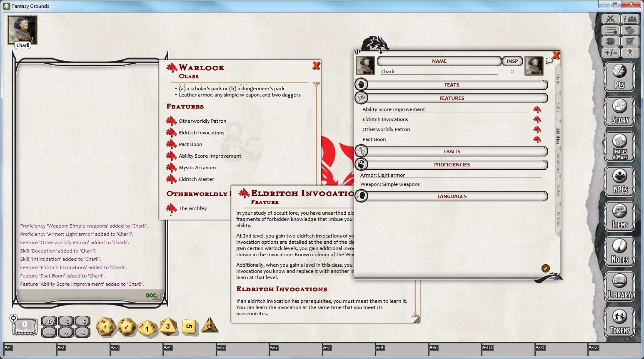Toggle the DIS disadvantage button
644x359 pixels.
(x=49, y=332)
